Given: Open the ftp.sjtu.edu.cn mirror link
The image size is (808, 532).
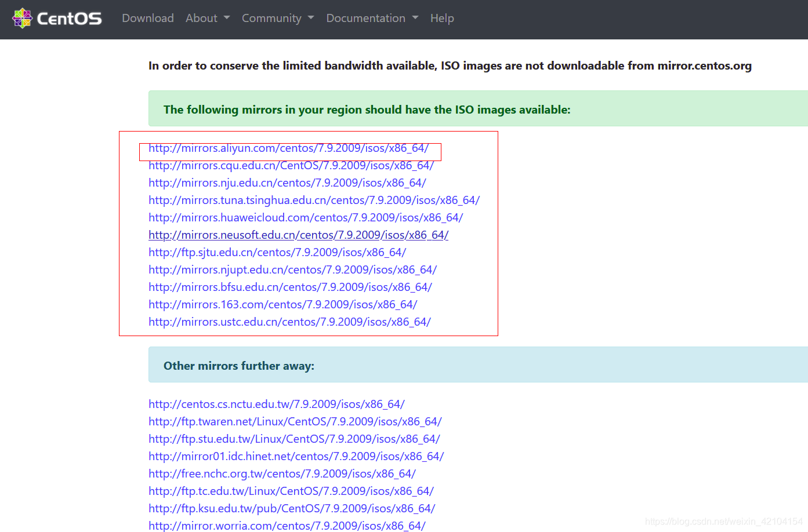Looking at the screenshot, I should [x=277, y=253].
